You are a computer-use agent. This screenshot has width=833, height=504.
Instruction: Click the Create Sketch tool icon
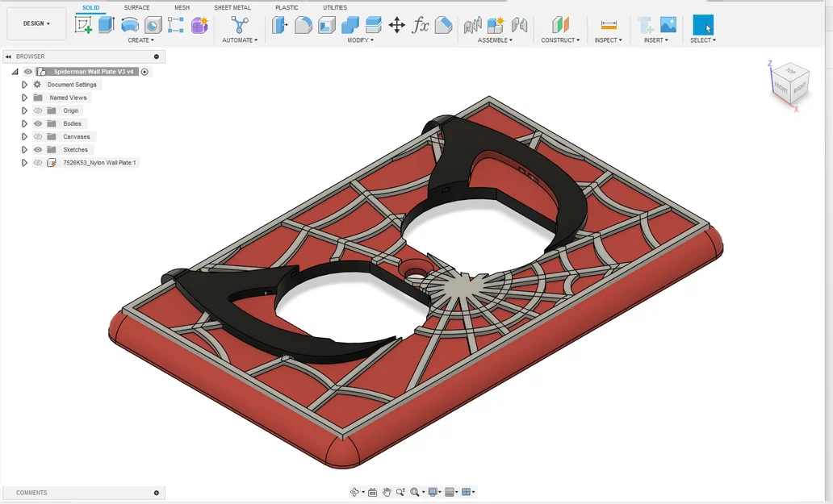click(x=83, y=24)
